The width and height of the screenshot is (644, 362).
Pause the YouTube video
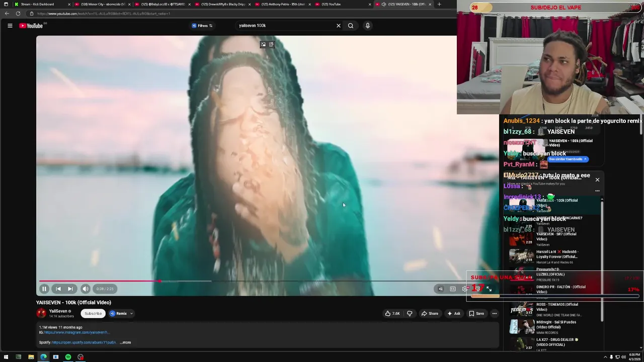[44, 289]
